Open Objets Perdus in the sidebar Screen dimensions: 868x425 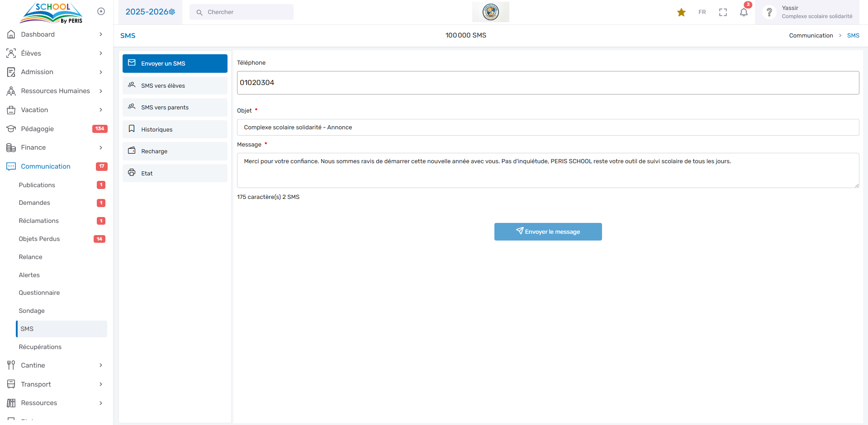tap(39, 239)
